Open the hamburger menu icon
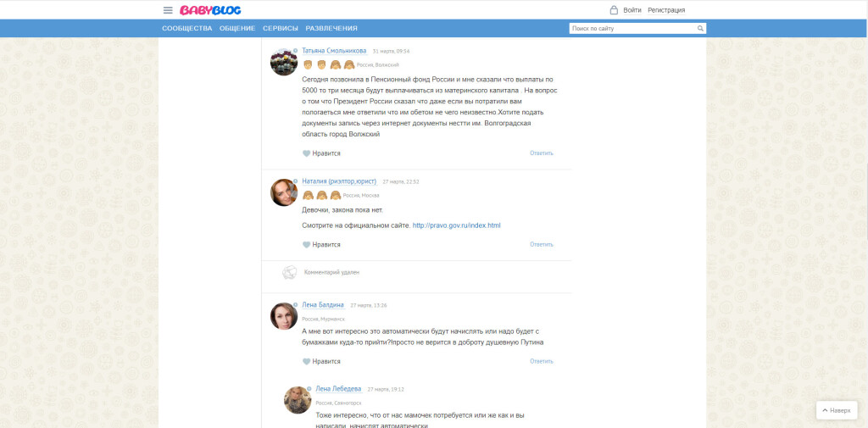 pyautogui.click(x=168, y=10)
